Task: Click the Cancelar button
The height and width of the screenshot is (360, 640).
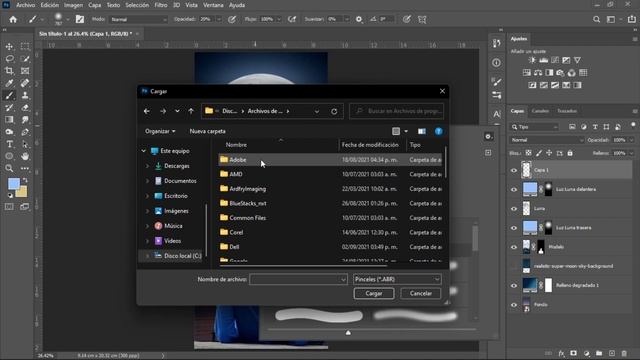Action: point(420,293)
